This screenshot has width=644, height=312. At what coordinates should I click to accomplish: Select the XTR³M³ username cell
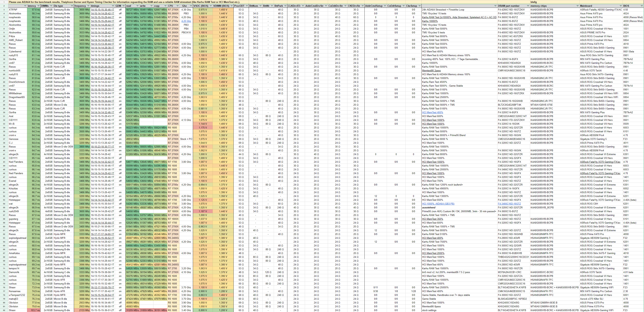tap(17, 10)
